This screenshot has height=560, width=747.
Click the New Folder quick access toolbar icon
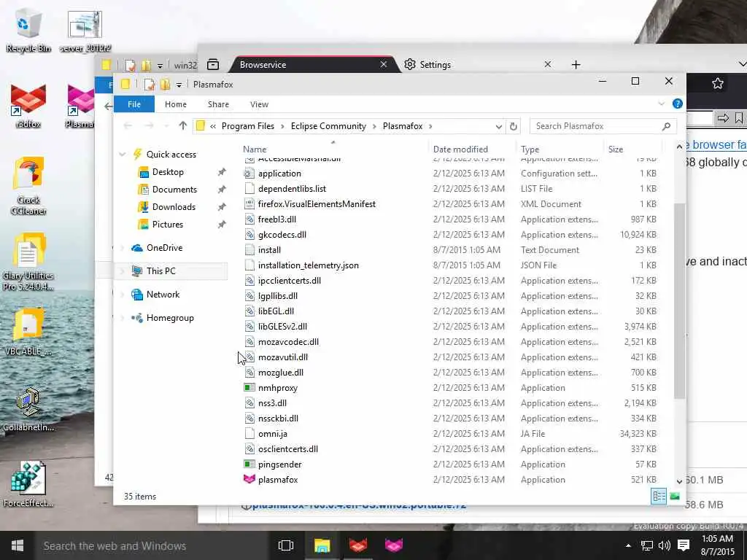point(165,85)
